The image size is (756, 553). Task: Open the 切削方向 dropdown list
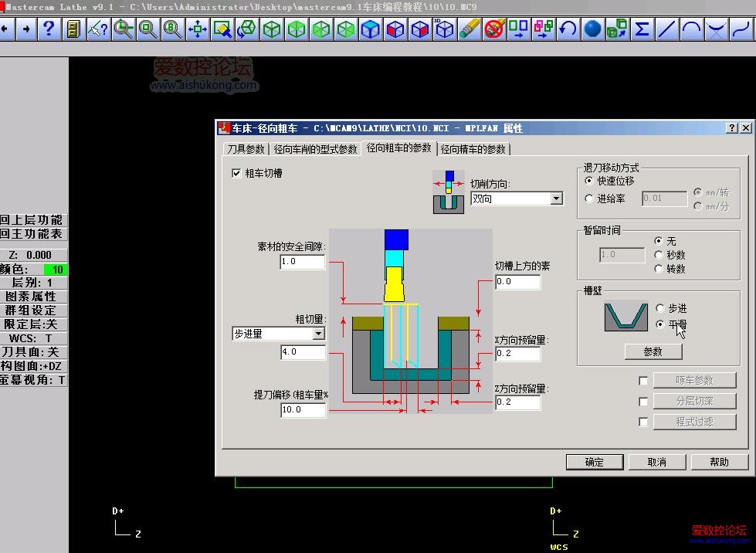point(556,198)
